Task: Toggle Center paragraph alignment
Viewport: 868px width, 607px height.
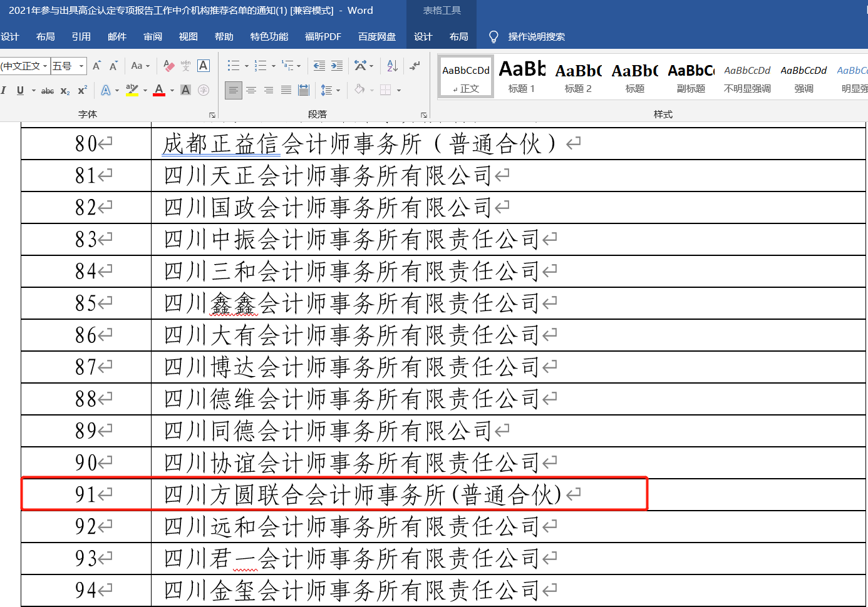Action: click(x=251, y=90)
